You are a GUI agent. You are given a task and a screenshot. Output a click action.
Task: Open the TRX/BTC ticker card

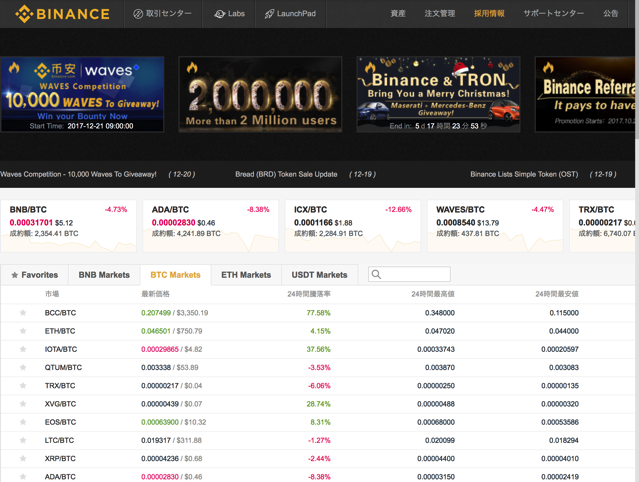click(x=602, y=226)
